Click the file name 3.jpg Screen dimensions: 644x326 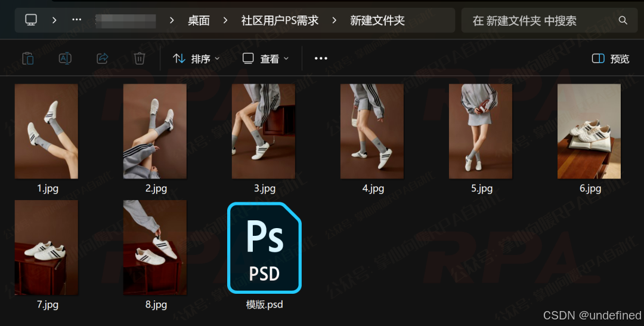tap(265, 189)
